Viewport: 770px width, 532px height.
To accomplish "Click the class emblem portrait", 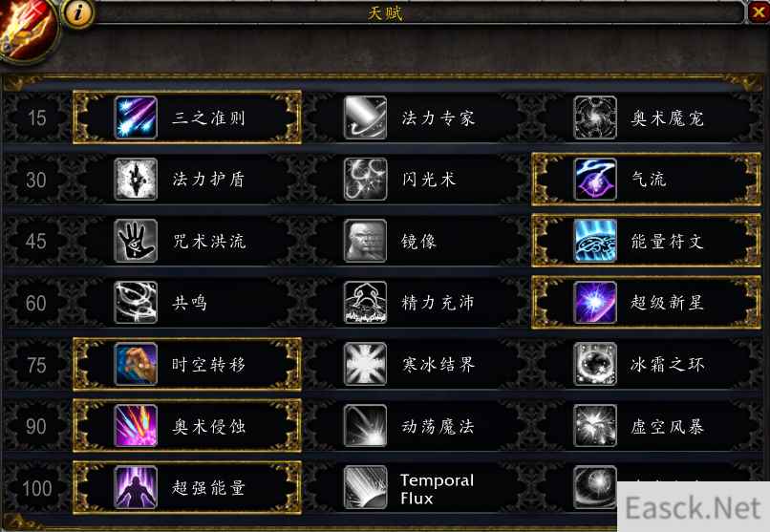I will point(27,32).
